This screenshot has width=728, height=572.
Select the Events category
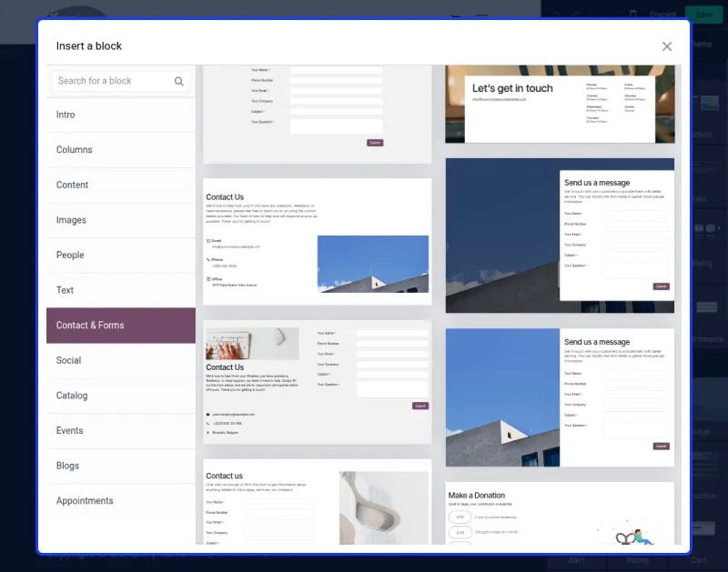click(x=120, y=431)
